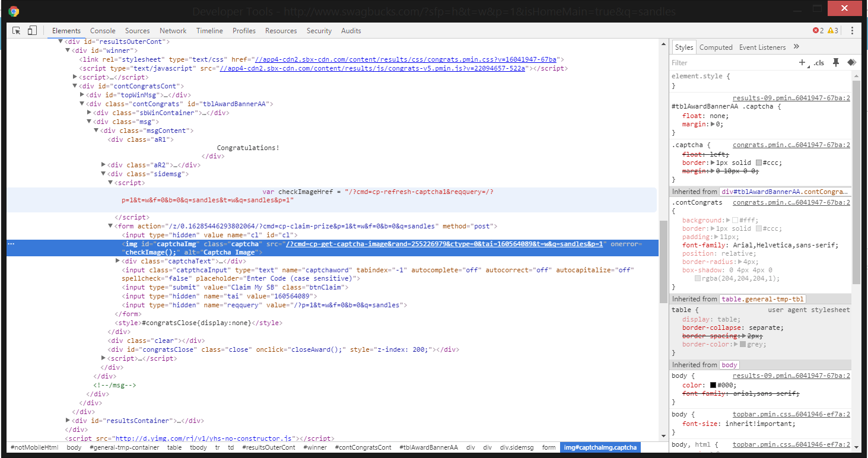Expand the div id="resultsContainer" node
This screenshot has height=458, width=868.
point(68,421)
